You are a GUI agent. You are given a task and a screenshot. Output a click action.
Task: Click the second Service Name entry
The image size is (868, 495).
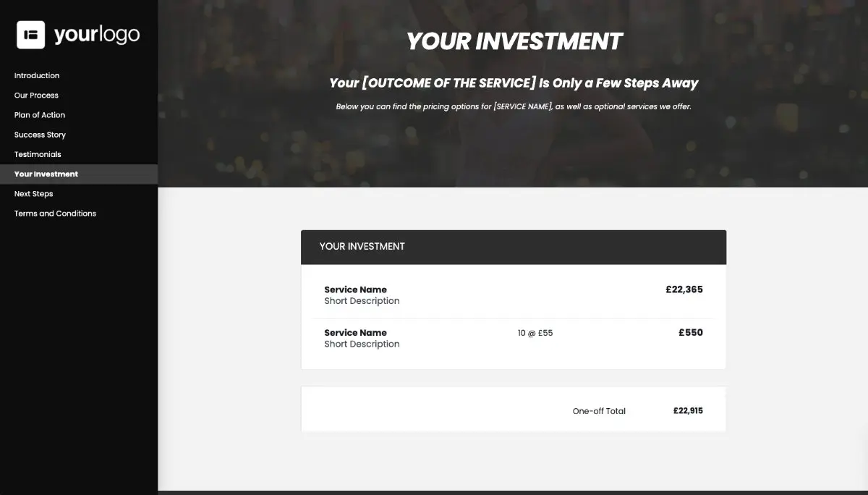[355, 333]
